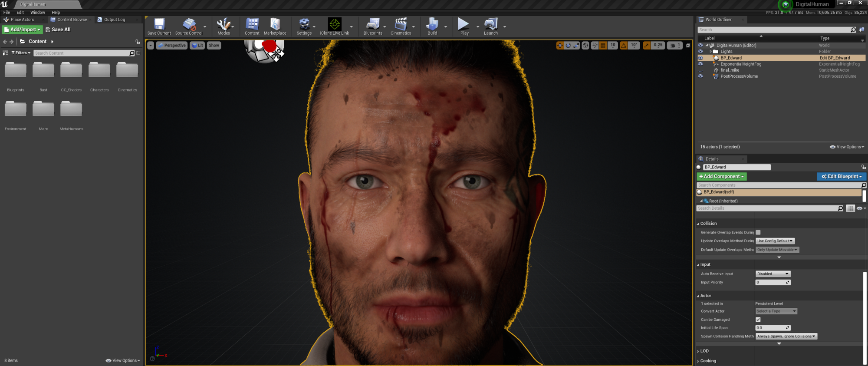Screen dimensions: 868x366
Task: Hide the ExponentialHeightFog actor
Action: point(700,64)
